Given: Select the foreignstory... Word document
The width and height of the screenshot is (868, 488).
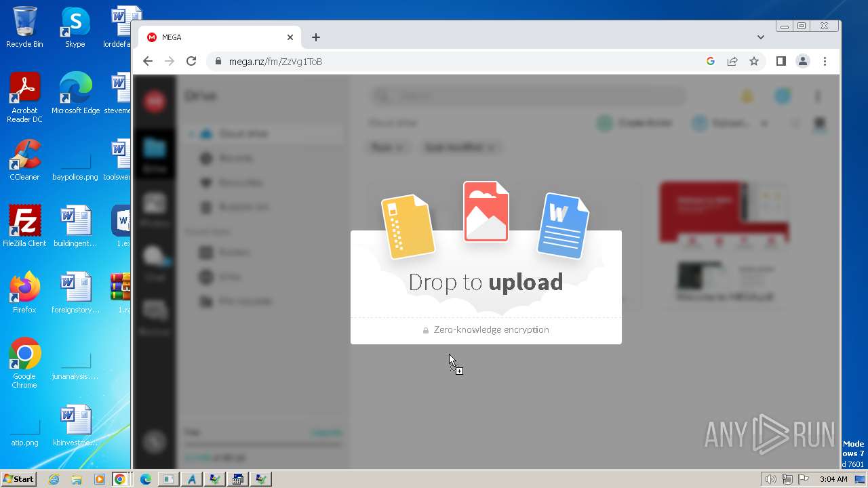Looking at the screenshot, I should click(x=75, y=293).
